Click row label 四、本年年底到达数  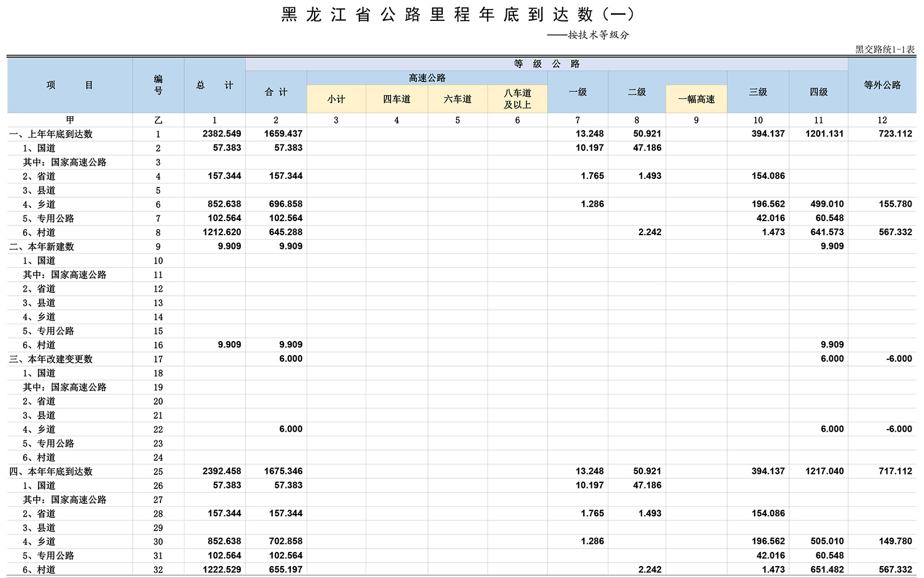point(51,471)
